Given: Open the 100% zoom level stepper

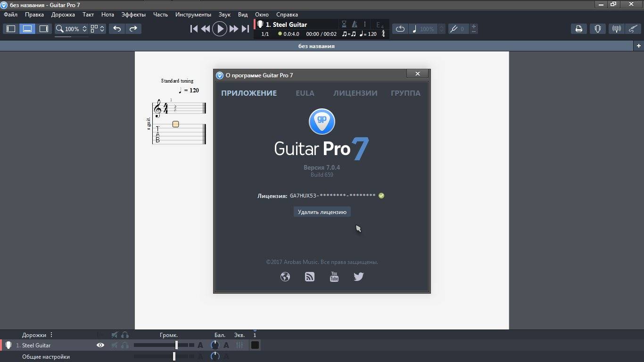Looking at the screenshot, I should tap(84, 29).
